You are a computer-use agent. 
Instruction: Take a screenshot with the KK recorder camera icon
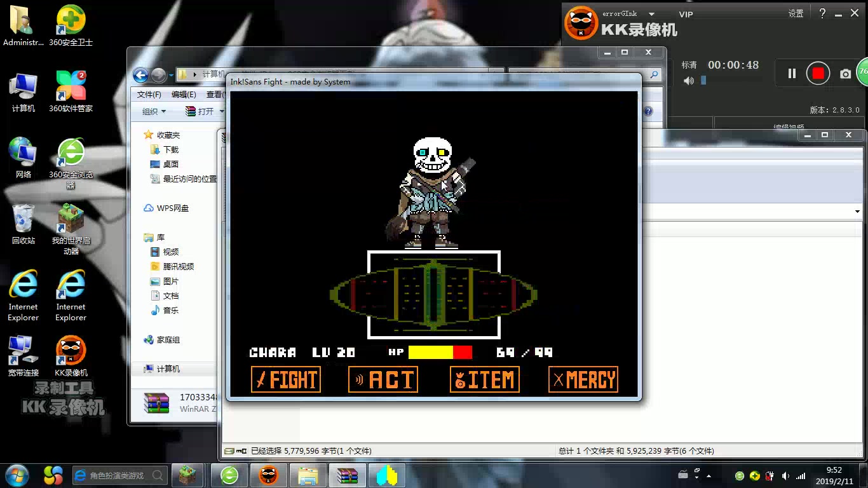[845, 74]
